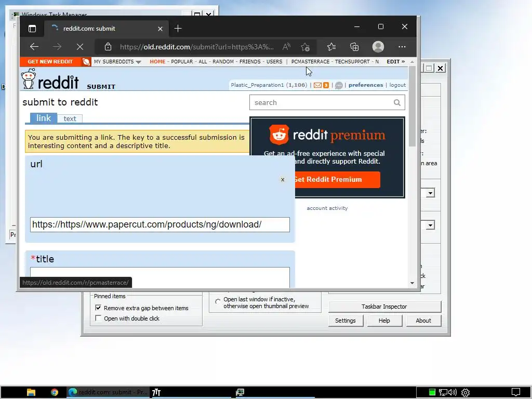
Task: Click About button in Tweaker window
Action: click(x=423, y=321)
